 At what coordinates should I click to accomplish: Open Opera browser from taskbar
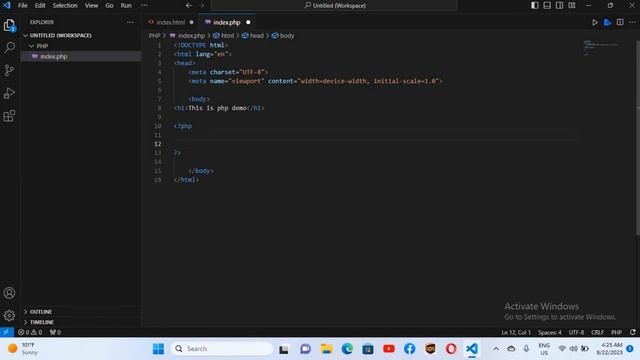[451, 349]
